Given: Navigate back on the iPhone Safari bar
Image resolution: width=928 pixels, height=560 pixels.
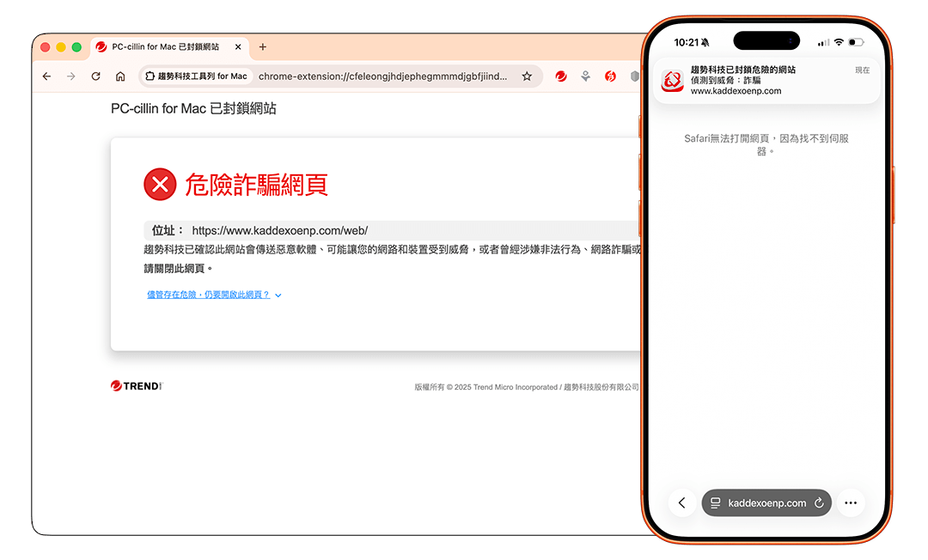Looking at the screenshot, I should [x=681, y=502].
